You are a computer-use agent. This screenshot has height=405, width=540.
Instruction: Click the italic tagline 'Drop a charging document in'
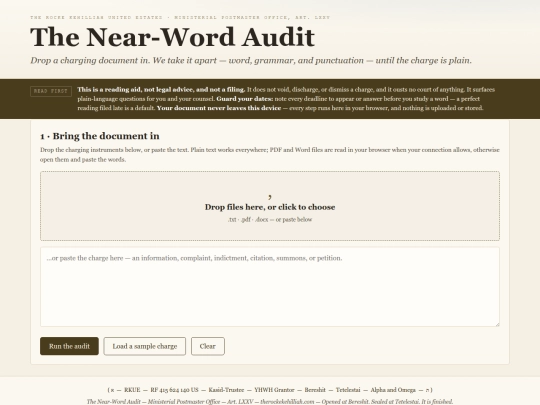[89, 60]
